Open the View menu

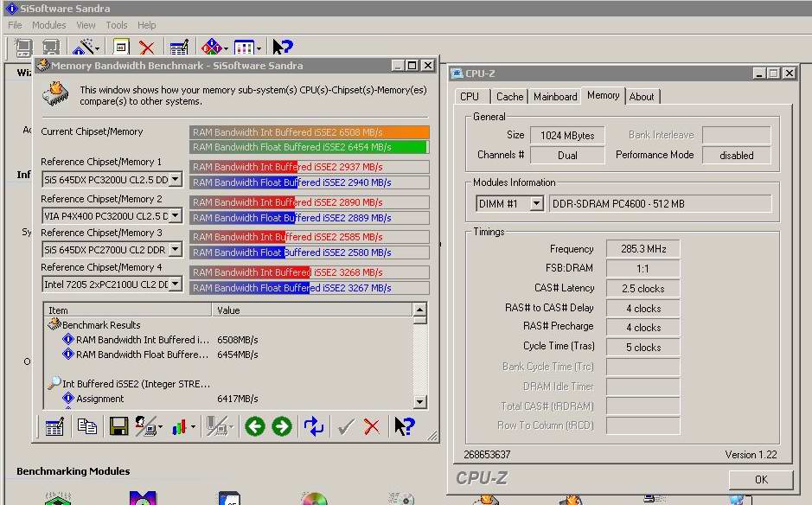[86, 25]
